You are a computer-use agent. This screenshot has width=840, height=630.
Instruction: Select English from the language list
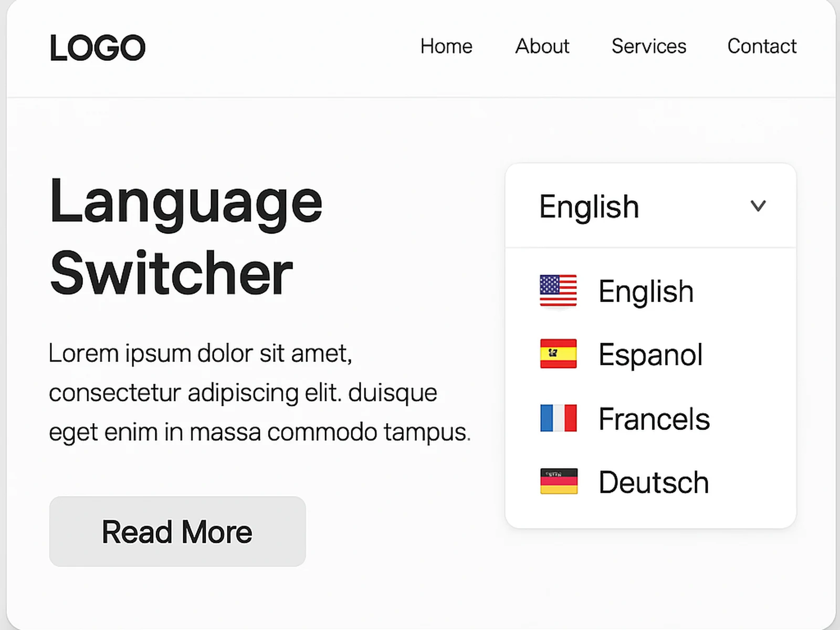[646, 291]
